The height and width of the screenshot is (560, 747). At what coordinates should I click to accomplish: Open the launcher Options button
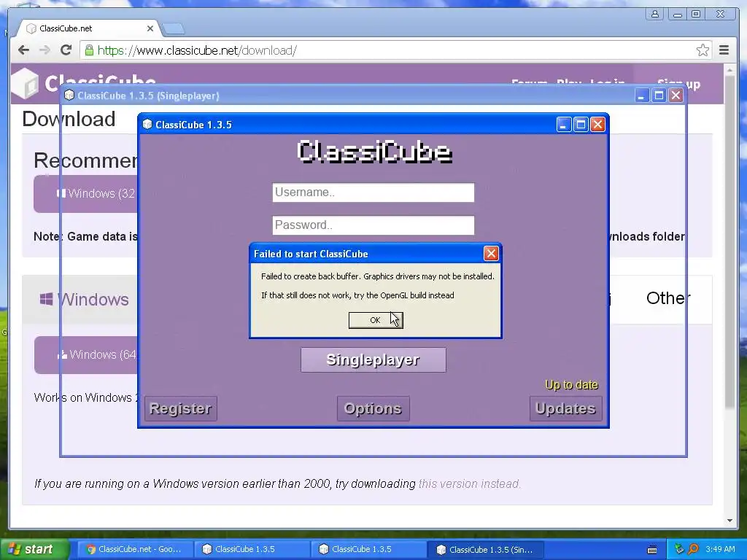pyautogui.click(x=373, y=408)
